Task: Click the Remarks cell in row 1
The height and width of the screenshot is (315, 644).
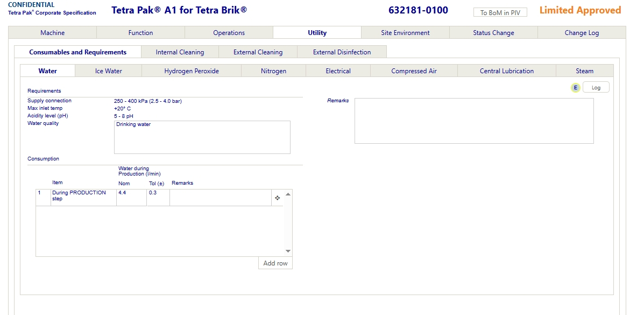Action: point(221,198)
